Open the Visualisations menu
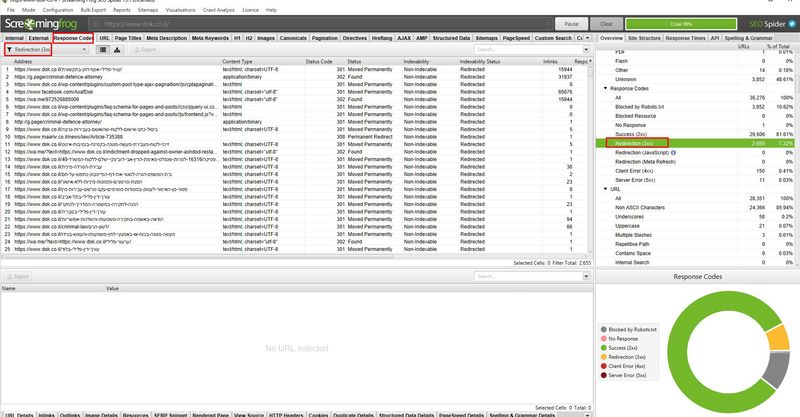This screenshot has height=417, width=800. coord(181,10)
